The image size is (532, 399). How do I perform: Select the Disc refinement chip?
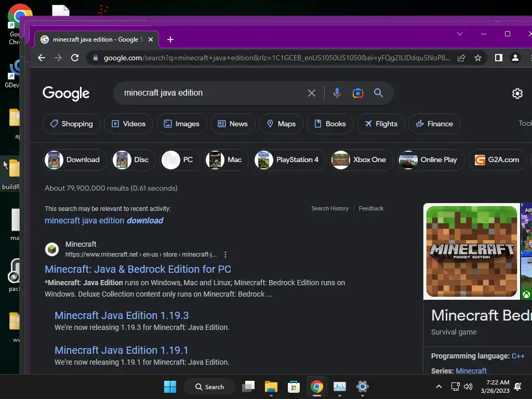point(134,160)
